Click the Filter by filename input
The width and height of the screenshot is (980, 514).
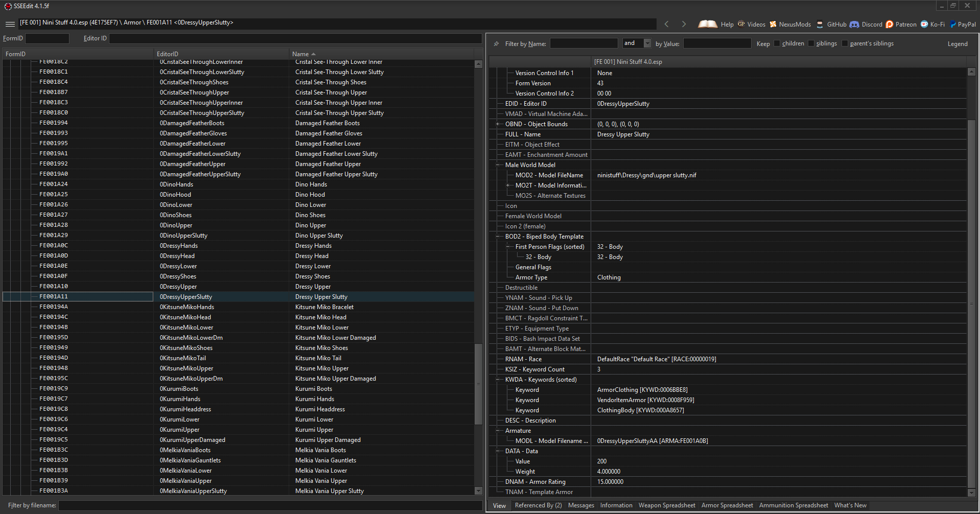click(270, 505)
